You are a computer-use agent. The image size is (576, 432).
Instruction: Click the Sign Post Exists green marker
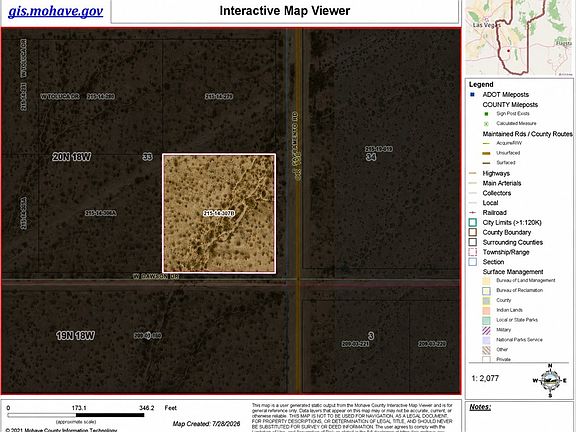tap(486, 114)
